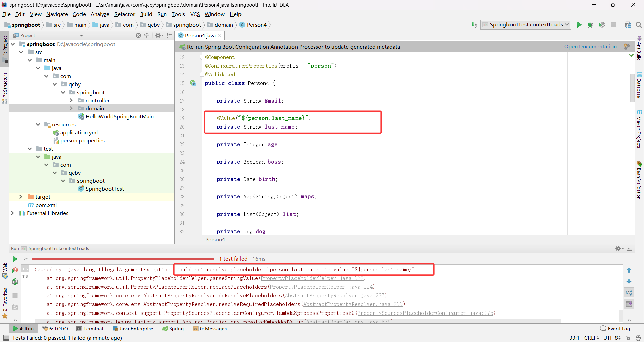This screenshot has width=644, height=342.
Task: Click the grayed Stop icon in main toolbar
Action: [613, 25]
